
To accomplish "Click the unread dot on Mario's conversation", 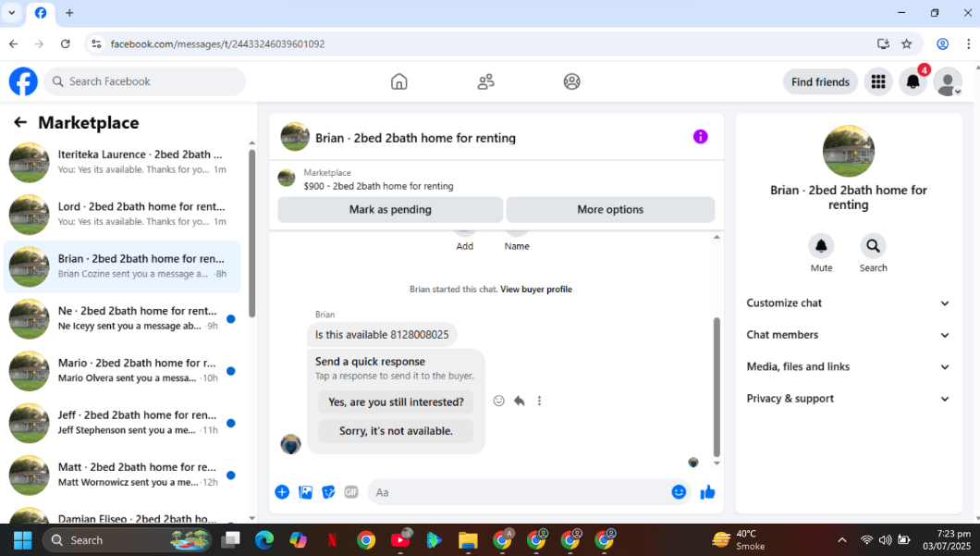I will tap(230, 371).
